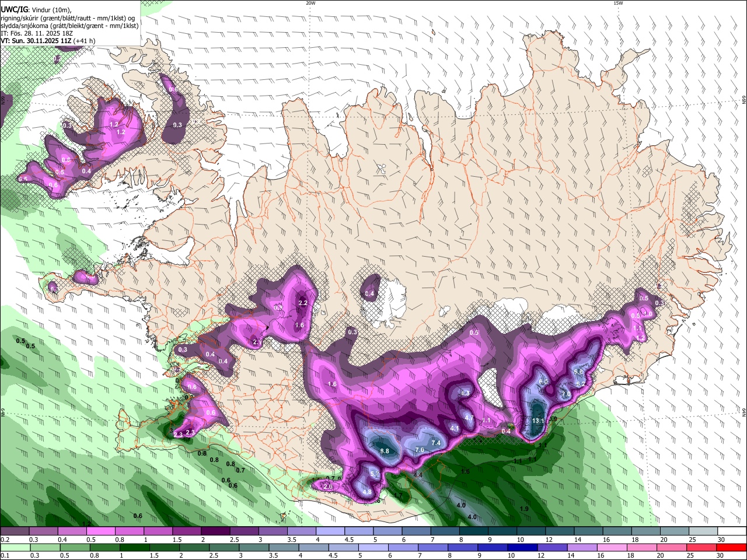This screenshot has width=747, height=560.
Task: Click the 4.1 value label
Action: 455,429
